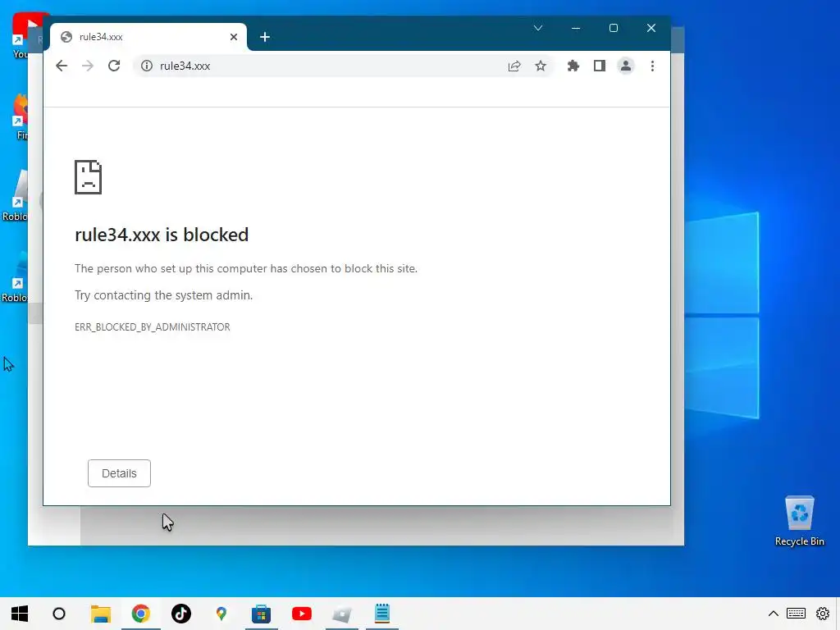Bookmark this tab with the star
The height and width of the screenshot is (630, 840).
click(541, 66)
